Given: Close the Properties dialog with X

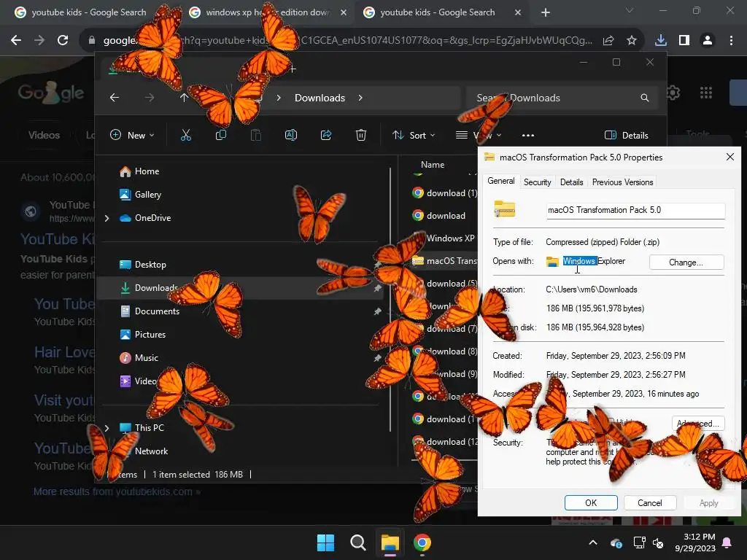Looking at the screenshot, I should [729, 157].
